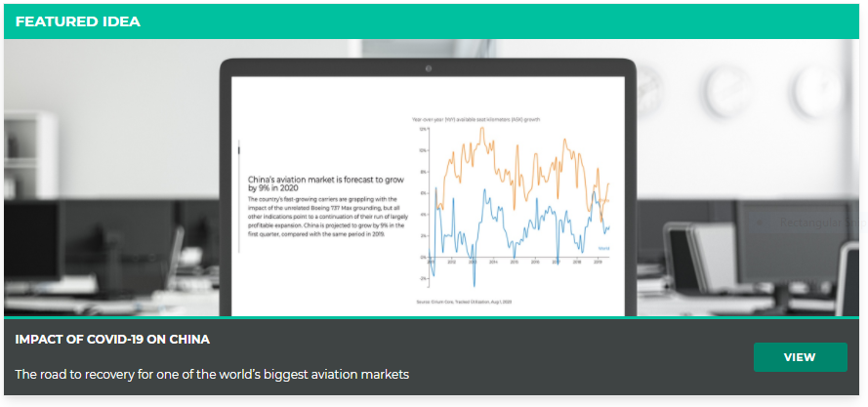The image size is (868, 407).
Task: Click 'The road to recovery' subtitle text
Action: click(212, 375)
